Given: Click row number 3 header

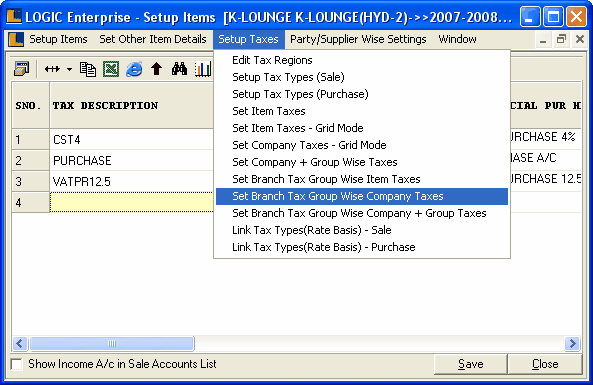Looking at the screenshot, I should 31,182.
